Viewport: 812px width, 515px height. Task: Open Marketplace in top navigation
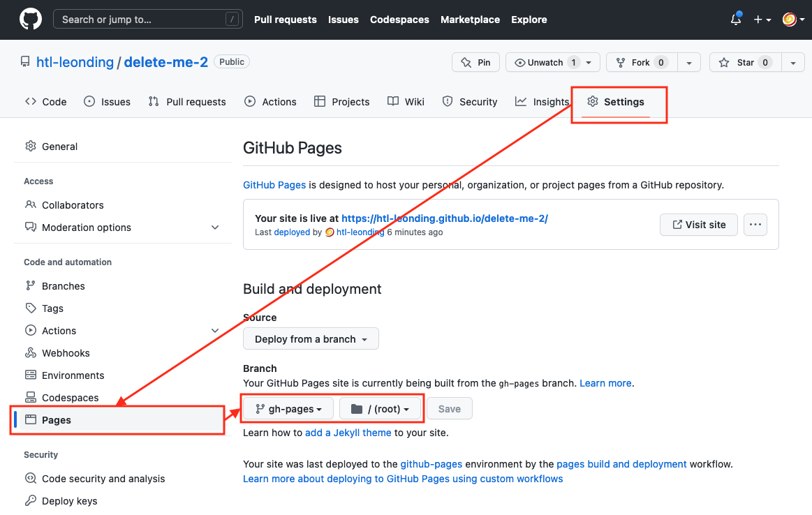470,20
